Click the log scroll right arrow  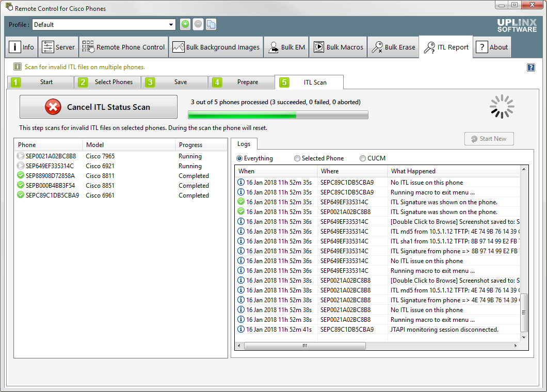[515, 346]
